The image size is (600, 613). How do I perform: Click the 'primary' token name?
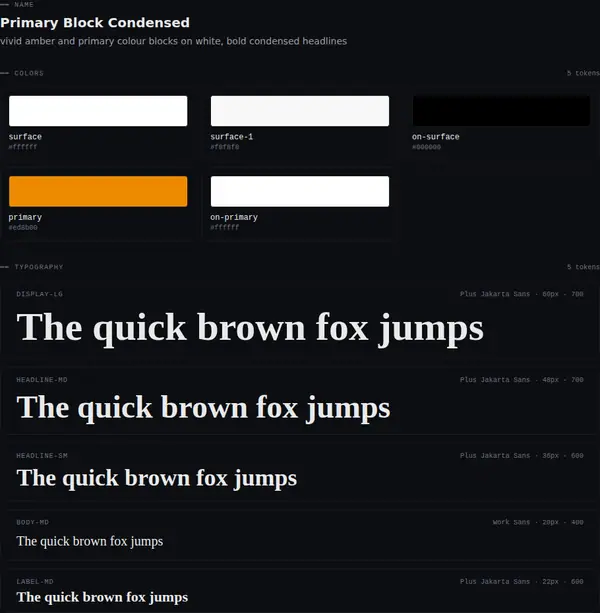(25, 217)
